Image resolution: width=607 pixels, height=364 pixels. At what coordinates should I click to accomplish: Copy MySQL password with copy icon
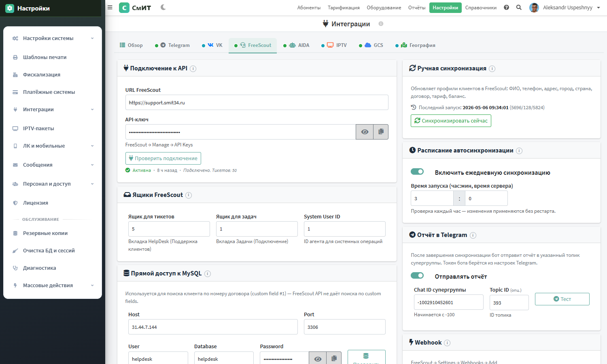[334, 358]
